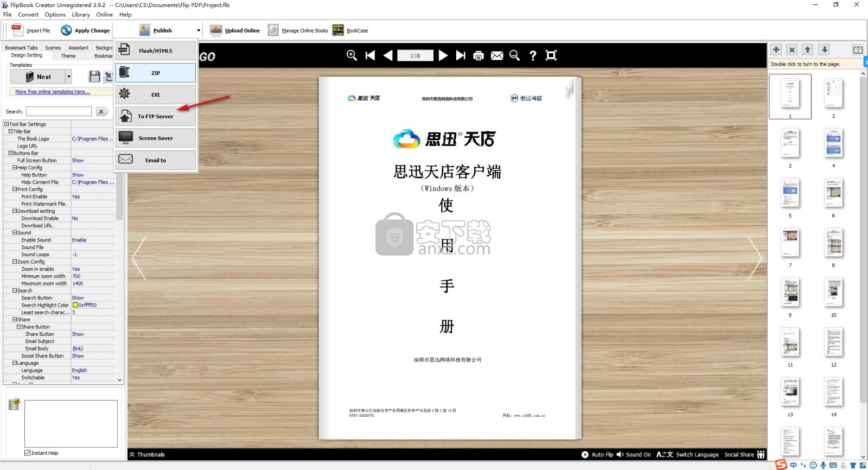The width and height of the screenshot is (868, 470).
Task: Click add page plus icon in thumbnail panel
Action: pos(776,49)
